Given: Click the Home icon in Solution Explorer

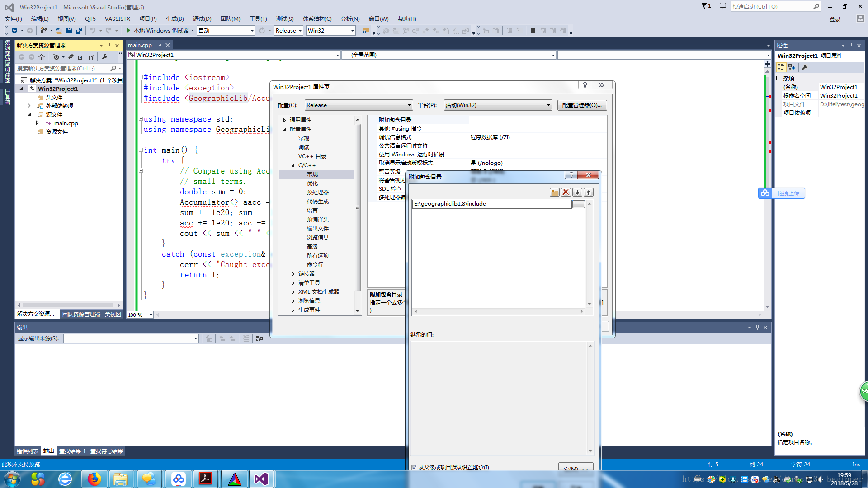Looking at the screenshot, I should (x=42, y=57).
